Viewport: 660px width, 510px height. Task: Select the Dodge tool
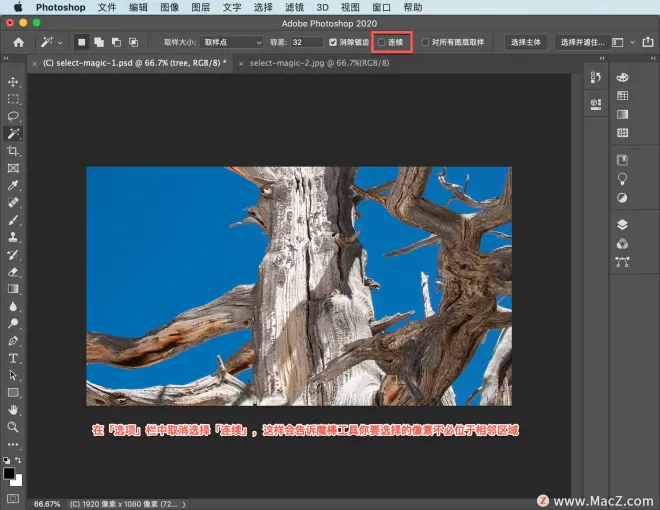click(x=13, y=323)
